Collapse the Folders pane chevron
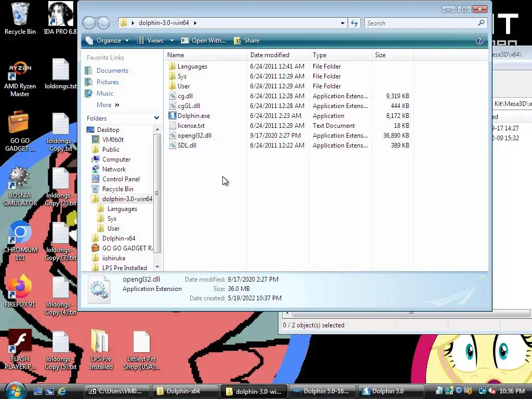Image resolution: width=532 pixels, height=399 pixels. pos(156,118)
